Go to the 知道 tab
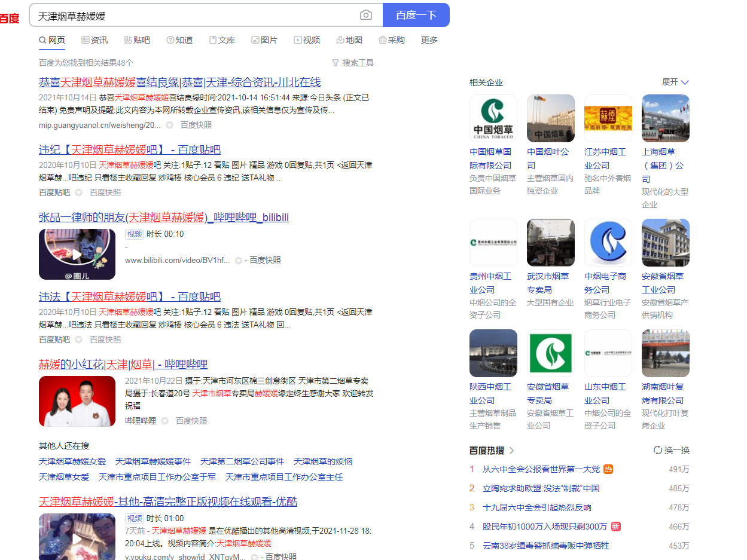 179,40
